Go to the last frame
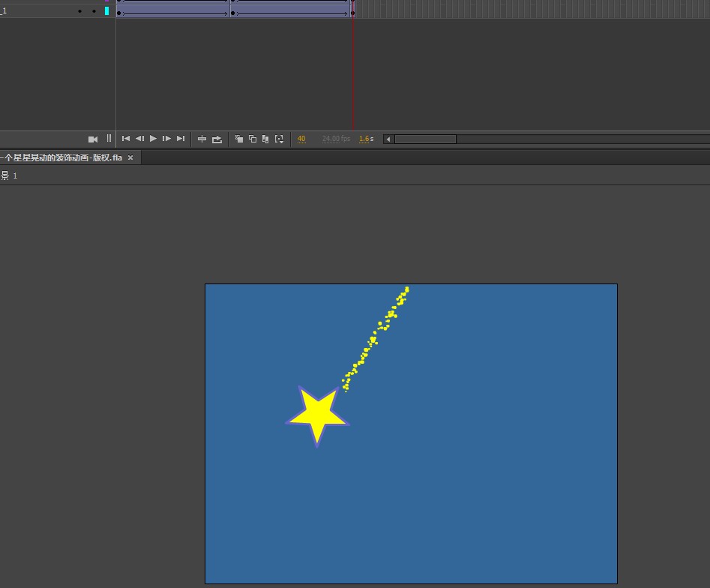This screenshot has height=588, width=710. [x=181, y=139]
